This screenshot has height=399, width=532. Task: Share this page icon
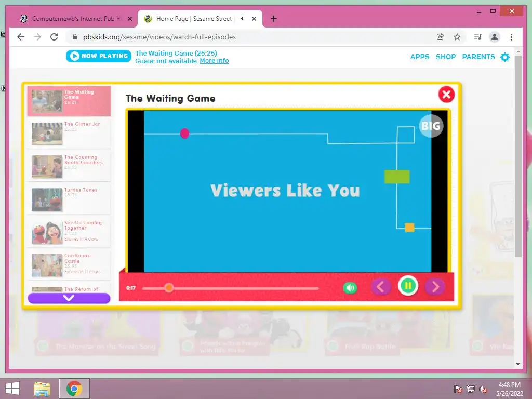tap(441, 37)
